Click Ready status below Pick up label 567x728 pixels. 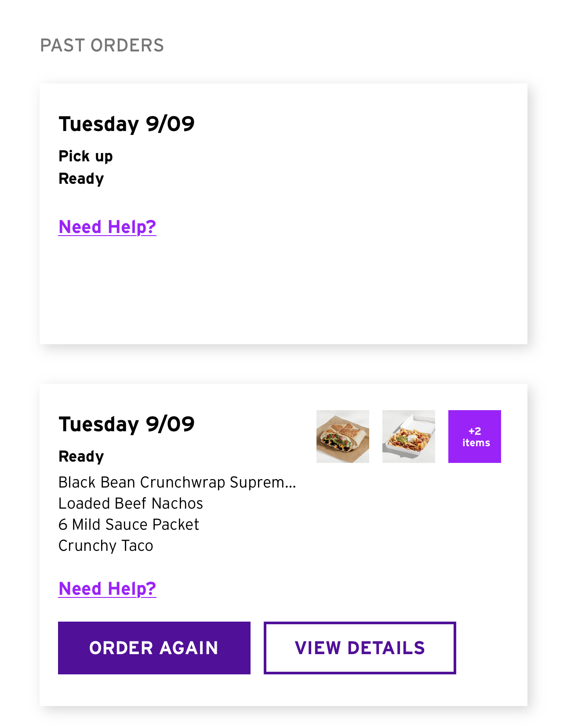coord(81,178)
